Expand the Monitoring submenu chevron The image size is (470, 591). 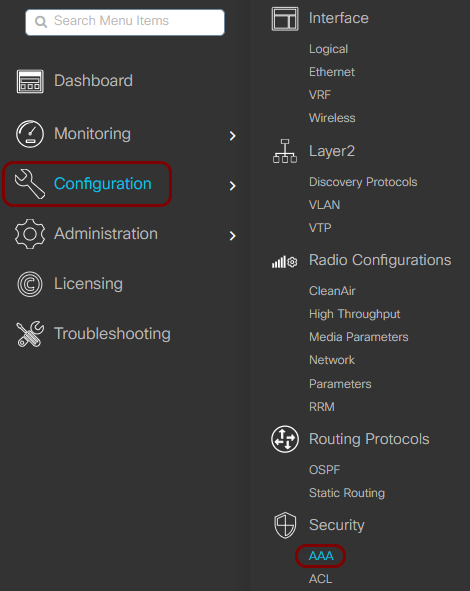pyautogui.click(x=233, y=136)
